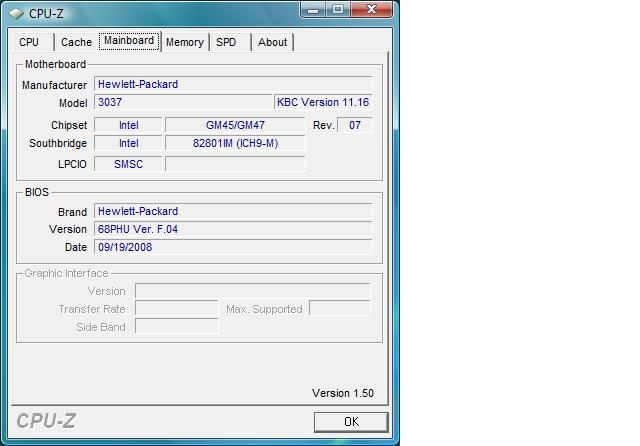Viewport: 640px width, 446px height.
Task: Maximize the CPU-Z window
Action: pyautogui.click(x=338, y=9)
